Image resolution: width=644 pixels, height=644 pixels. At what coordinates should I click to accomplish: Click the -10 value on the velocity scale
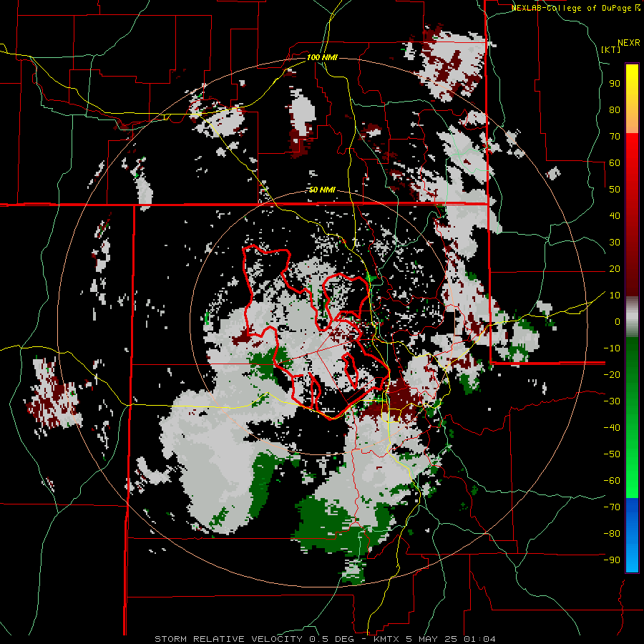coord(612,348)
